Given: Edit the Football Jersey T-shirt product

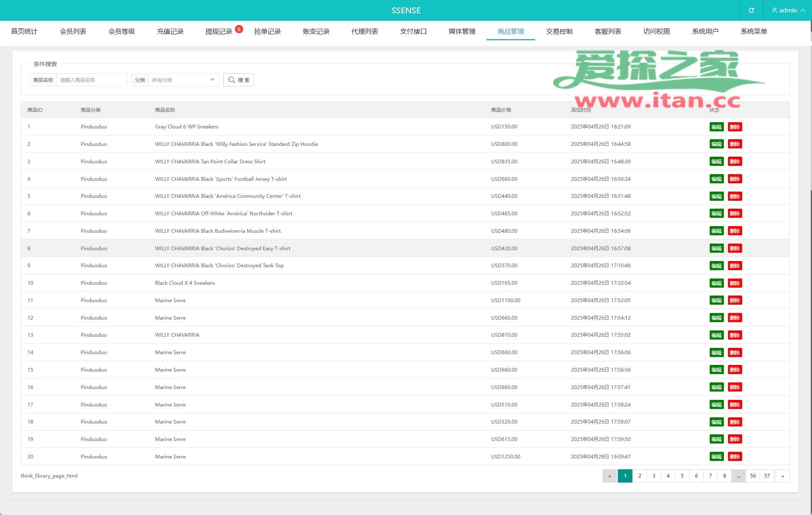Looking at the screenshot, I should [x=716, y=179].
